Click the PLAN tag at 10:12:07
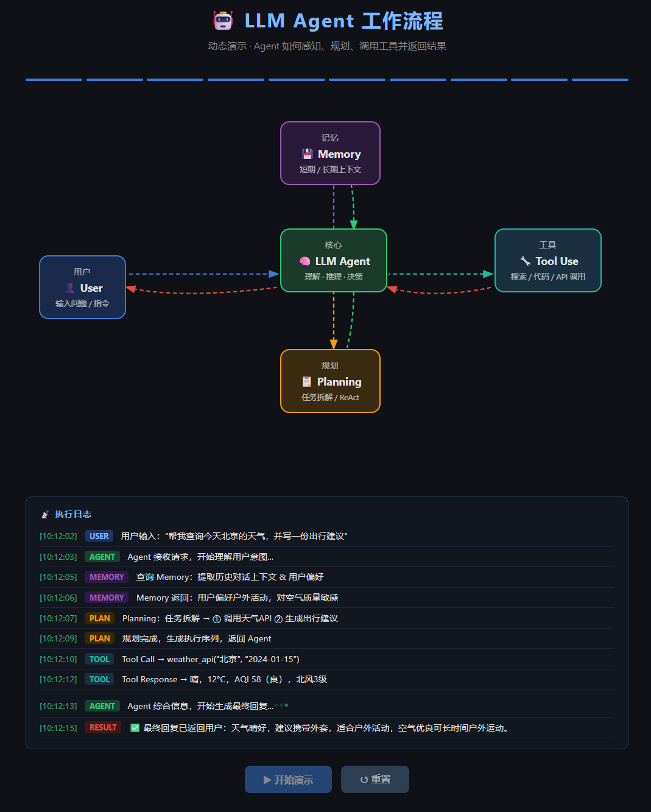The width and height of the screenshot is (651, 812). [x=100, y=619]
